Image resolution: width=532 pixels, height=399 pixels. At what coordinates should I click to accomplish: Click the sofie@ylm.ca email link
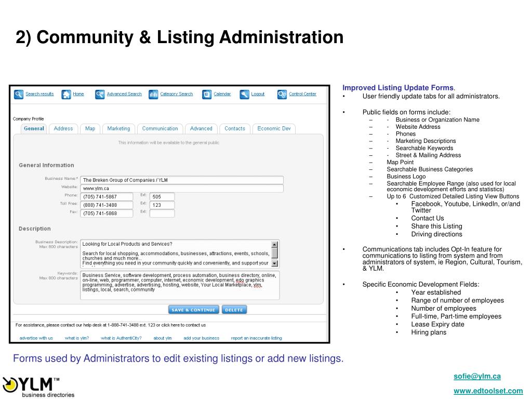(477, 376)
